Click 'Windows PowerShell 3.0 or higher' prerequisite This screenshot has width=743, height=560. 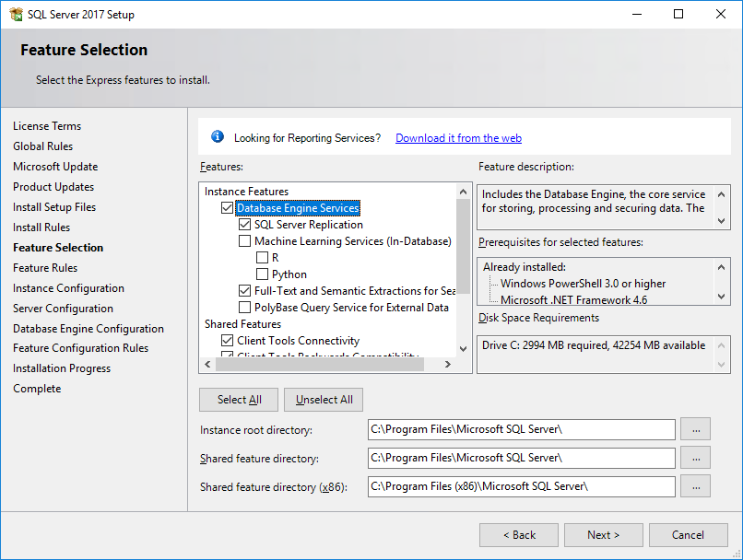click(583, 284)
